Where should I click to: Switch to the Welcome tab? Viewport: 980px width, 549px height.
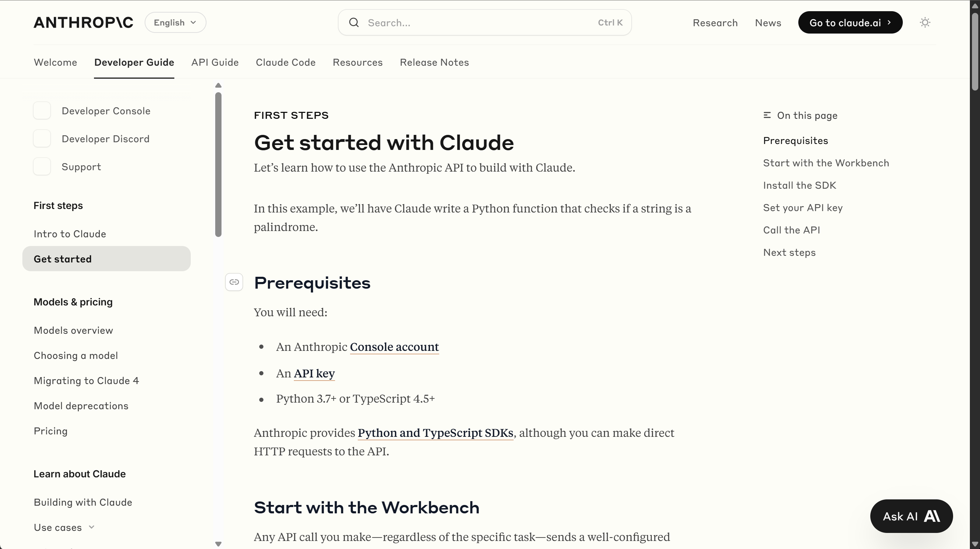pos(56,63)
